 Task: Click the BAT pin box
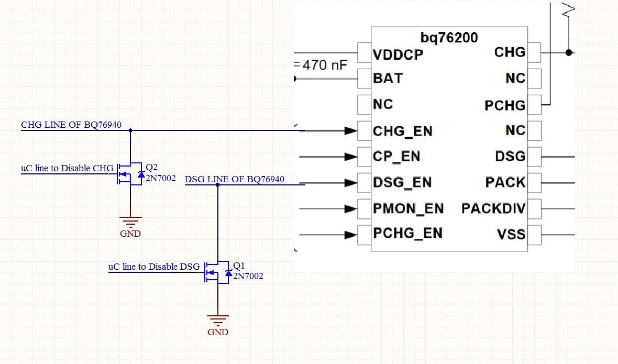click(x=364, y=79)
